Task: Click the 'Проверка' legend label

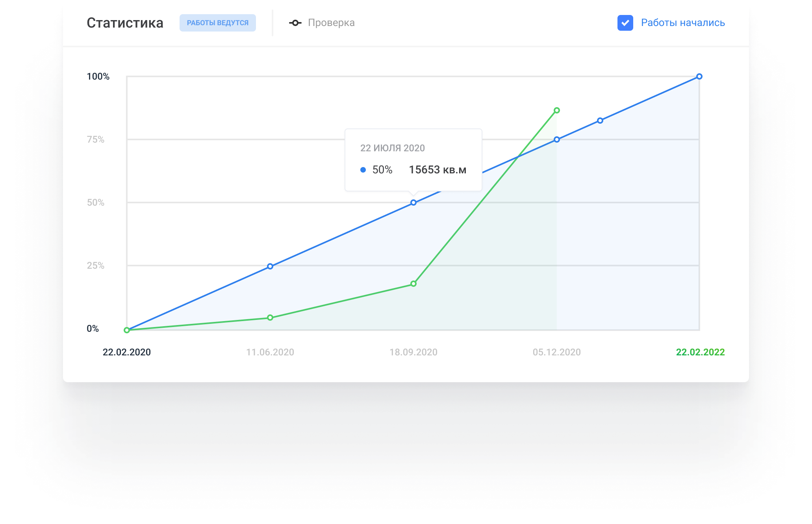Action: click(x=331, y=23)
